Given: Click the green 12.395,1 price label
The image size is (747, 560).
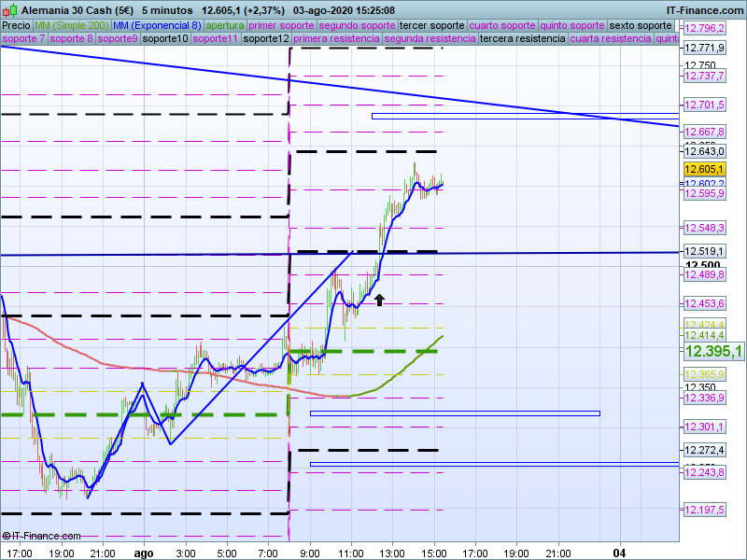Looking at the screenshot, I should (712, 351).
